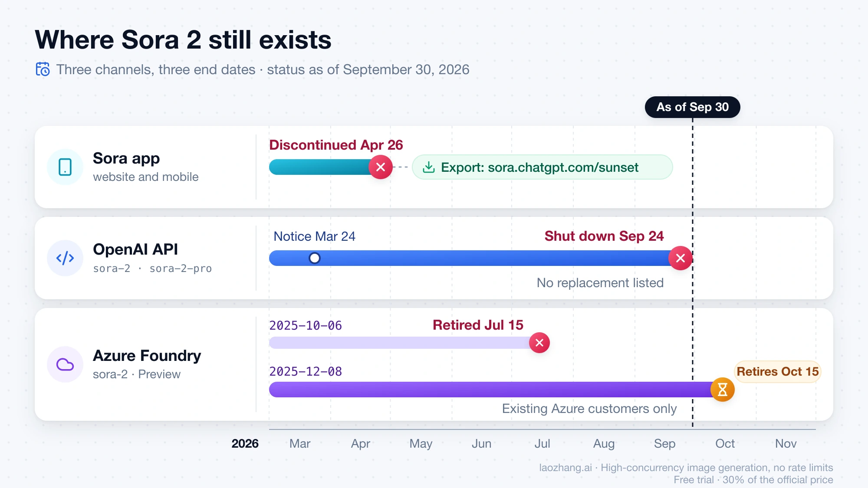This screenshot has height=488, width=868.
Task: Click the Retires Oct 15 badge
Action: pos(778,372)
